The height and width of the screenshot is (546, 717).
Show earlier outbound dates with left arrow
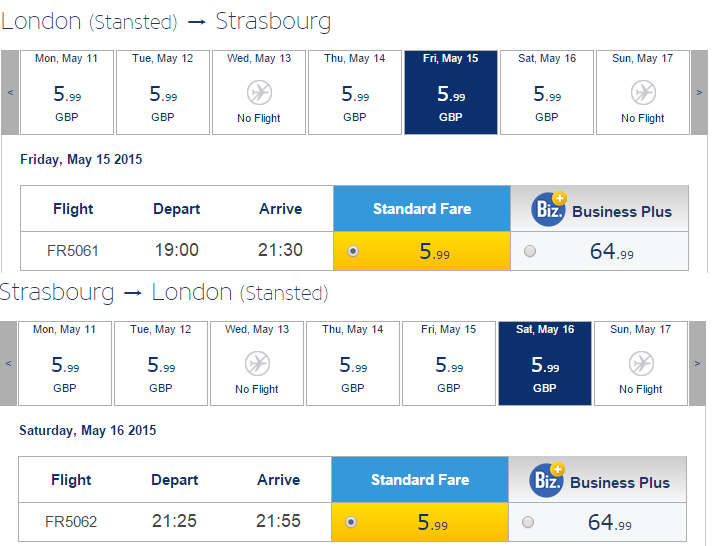coord(10,92)
